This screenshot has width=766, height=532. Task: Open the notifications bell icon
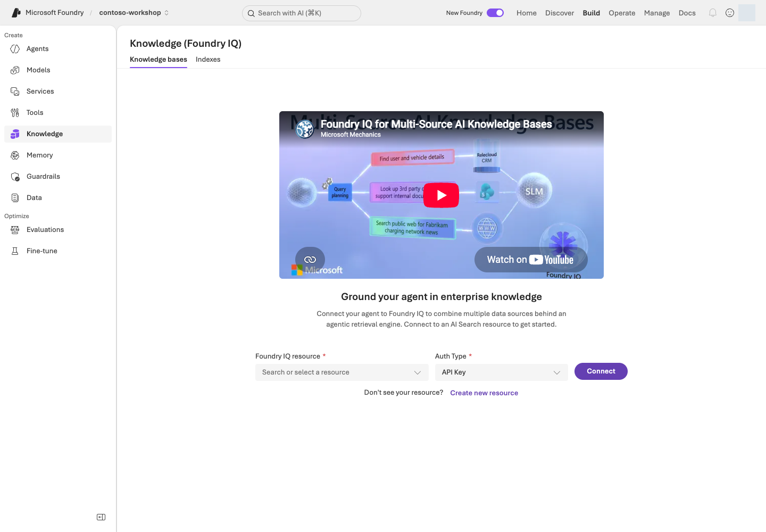click(x=713, y=13)
